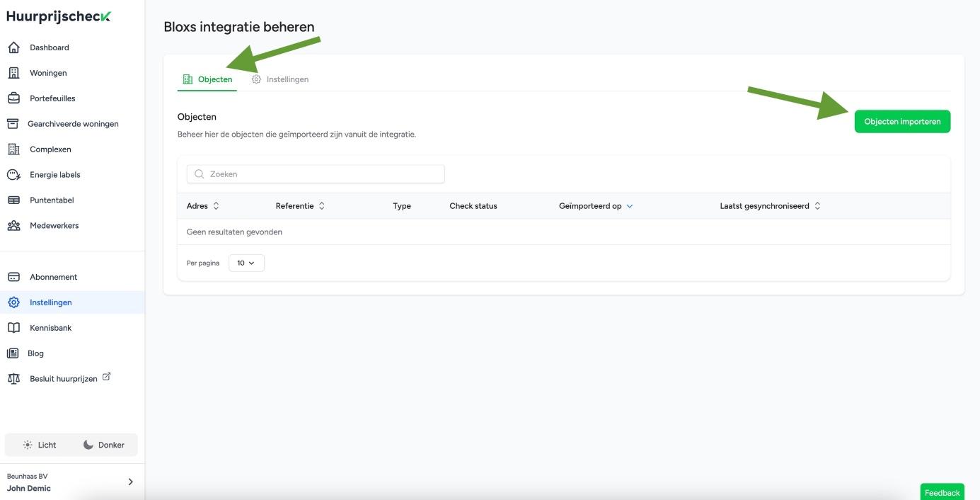Click the Zoeken search field

point(316,174)
